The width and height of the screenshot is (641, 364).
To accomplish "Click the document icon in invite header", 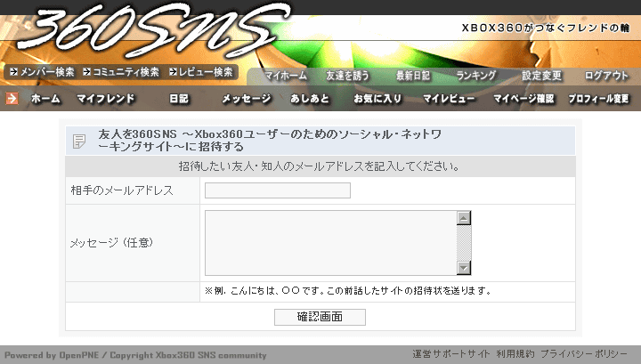I will 79,141.
